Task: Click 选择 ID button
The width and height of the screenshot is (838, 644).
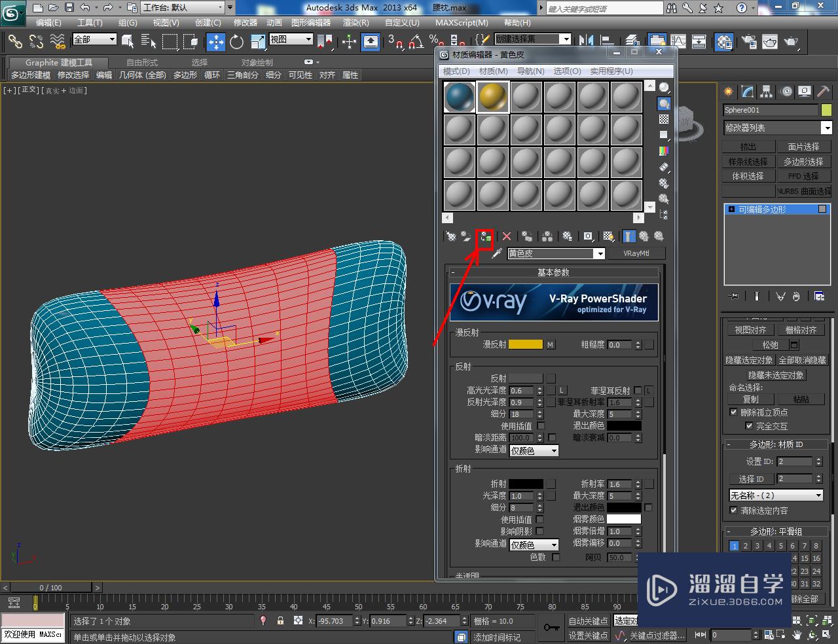Action: (752, 478)
